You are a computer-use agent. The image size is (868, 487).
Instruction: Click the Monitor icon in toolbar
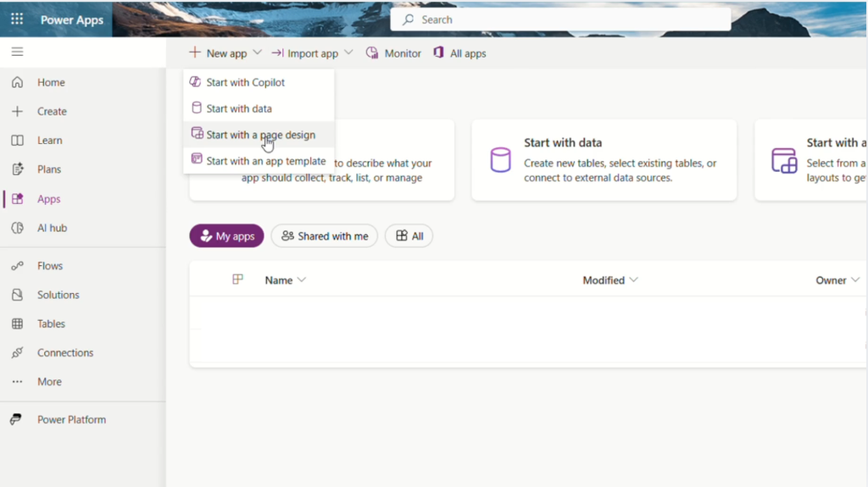coord(372,53)
